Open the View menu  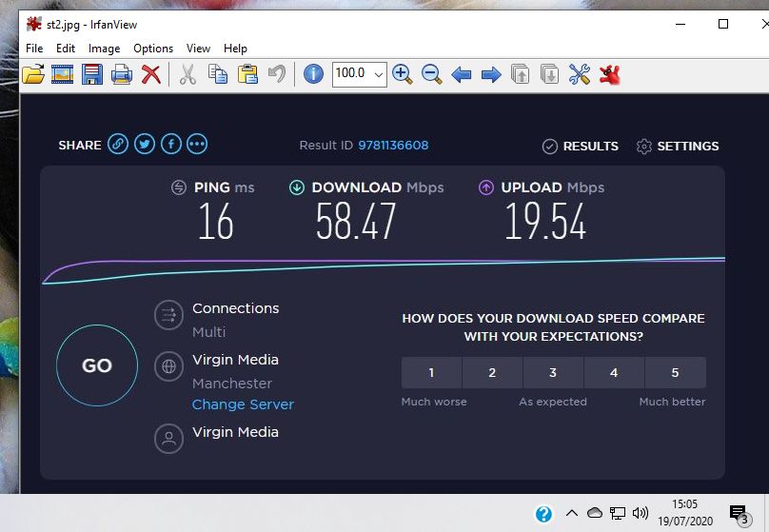tap(198, 49)
